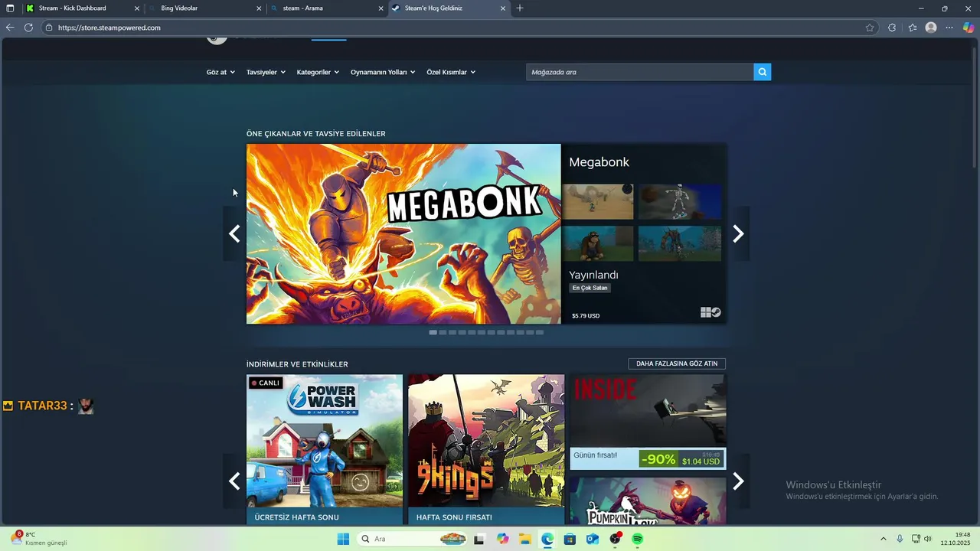Go back with the browser back arrow
The height and width of the screenshot is (551, 980).
10,28
